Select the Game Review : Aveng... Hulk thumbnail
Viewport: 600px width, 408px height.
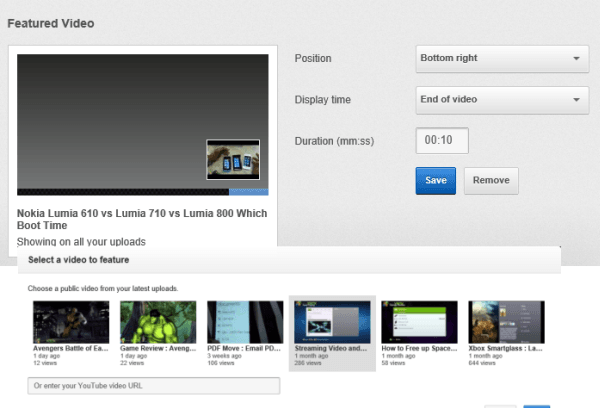[158, 322]
